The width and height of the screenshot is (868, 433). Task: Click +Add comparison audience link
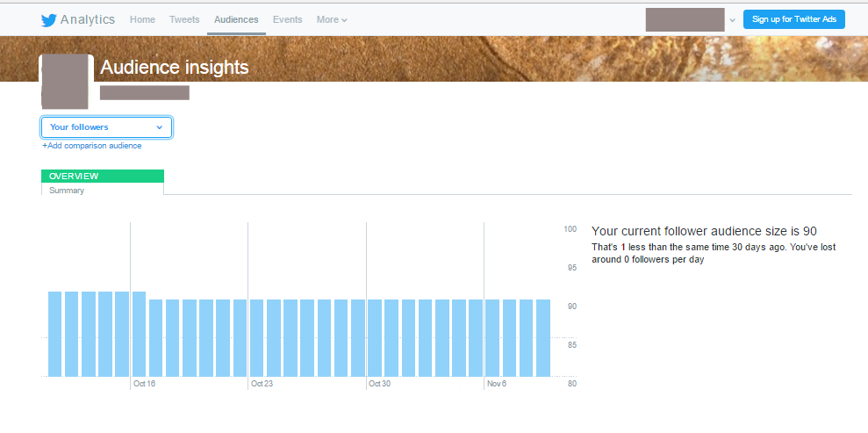pos(92,146)
